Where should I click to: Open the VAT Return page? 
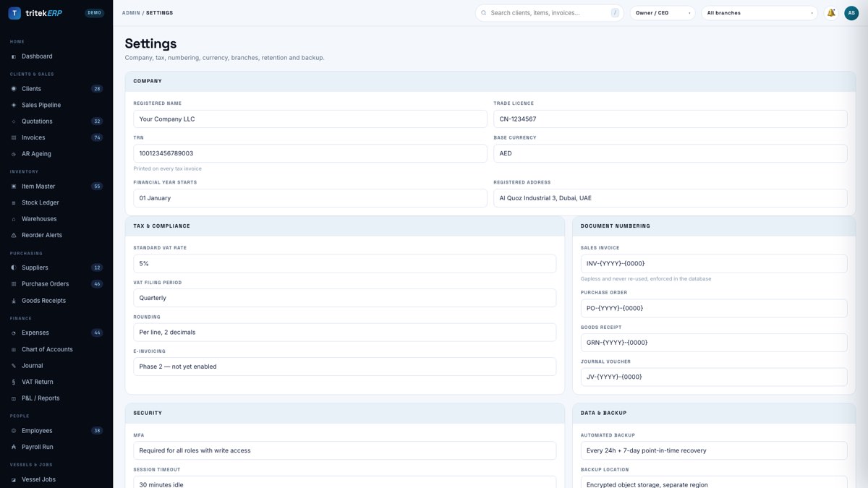56,382
